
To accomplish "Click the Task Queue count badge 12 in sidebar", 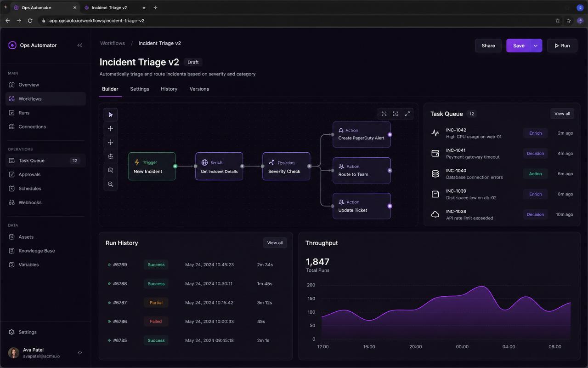I will point(74,161).
